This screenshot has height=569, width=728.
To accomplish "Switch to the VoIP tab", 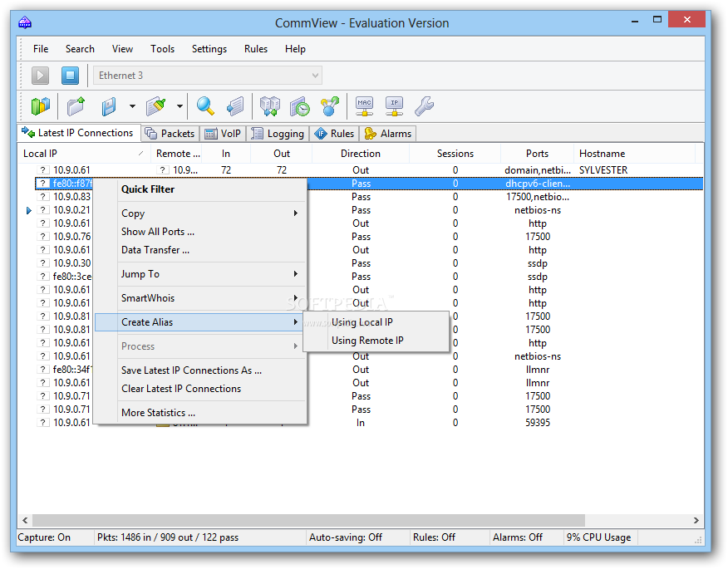I will tap(224, 134).
